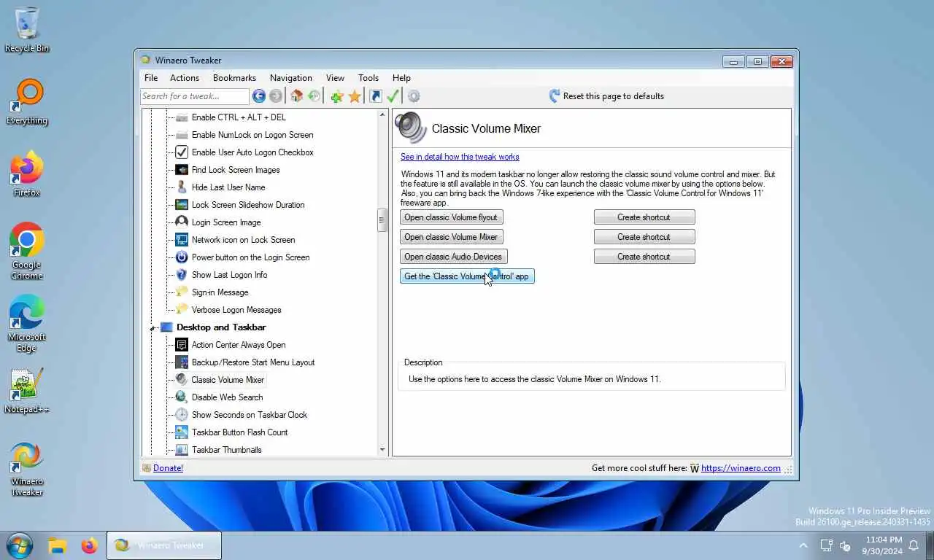Open the Tools menu
934x560 pixels.
coord(368,78)
